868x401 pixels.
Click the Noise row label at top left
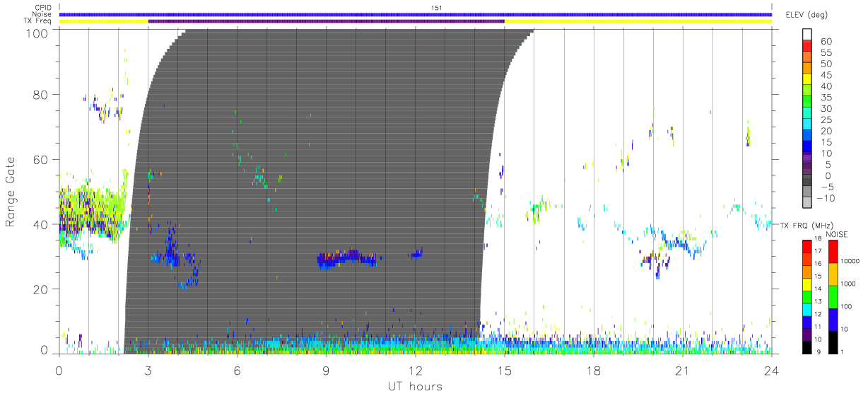pyautogui.click(x=42, y=14)
